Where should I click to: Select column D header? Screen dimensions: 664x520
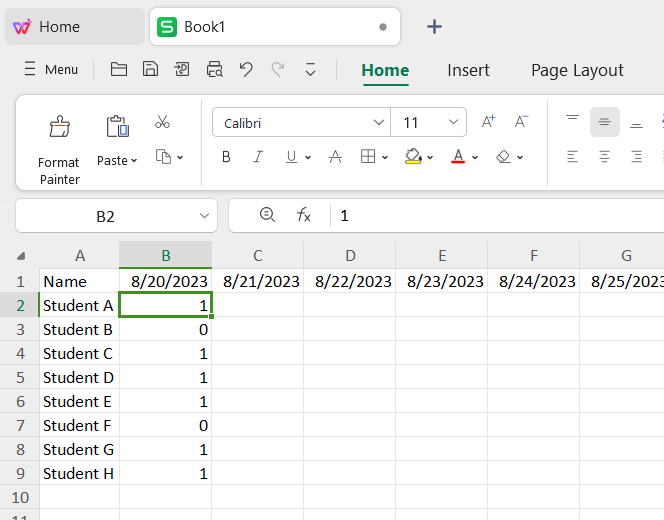click(x=350, y=255)
